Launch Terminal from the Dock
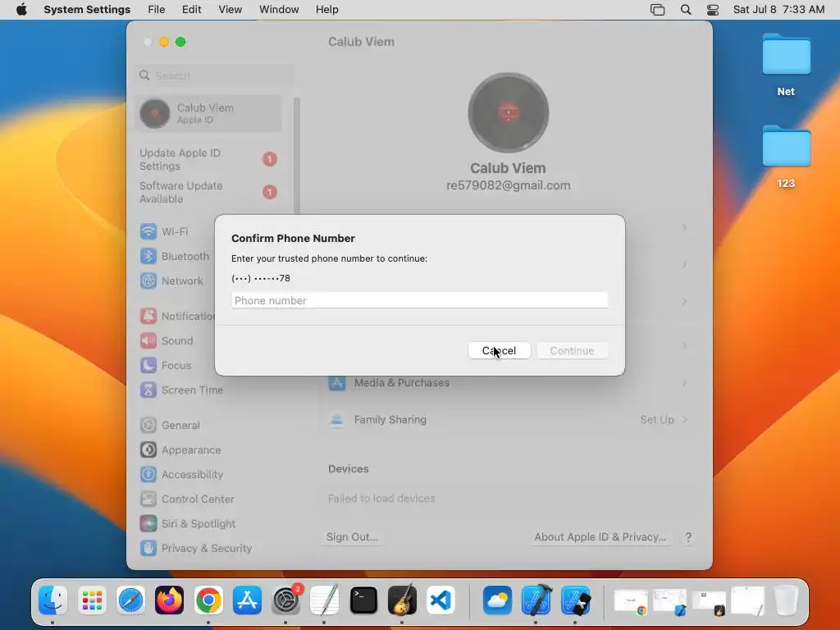The image size is (840, 630). click(x=363, y=600)
